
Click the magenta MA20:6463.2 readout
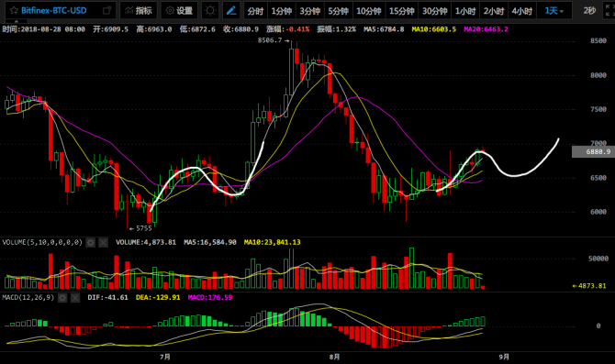[x=486, y=29]
